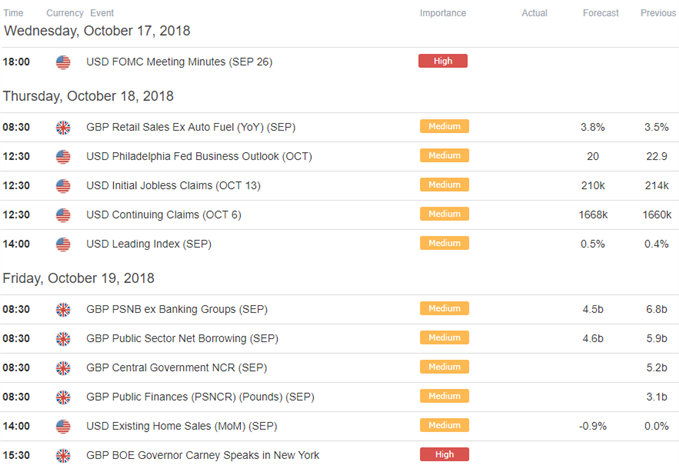Open USD Philadelphia Fed Business Outlook (OCT) event
679x468 pixels.
point(199,156)
